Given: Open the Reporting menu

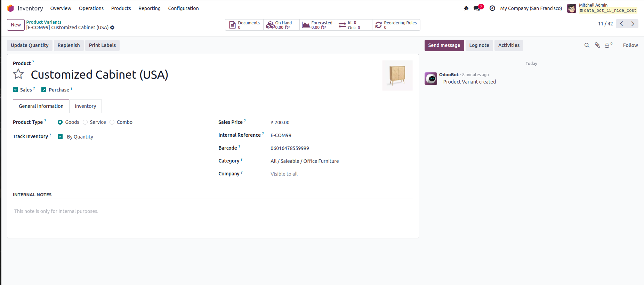Looking at the screenshot, I should (149, 8).
